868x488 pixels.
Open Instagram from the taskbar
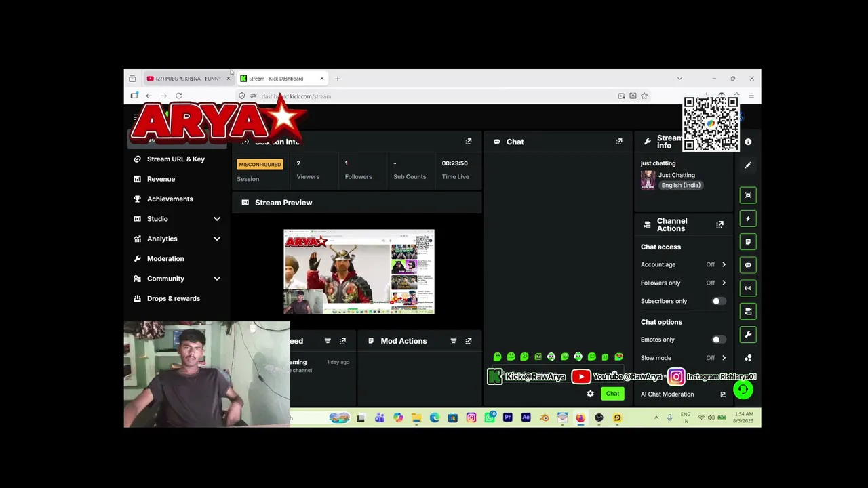pos(471,418)
